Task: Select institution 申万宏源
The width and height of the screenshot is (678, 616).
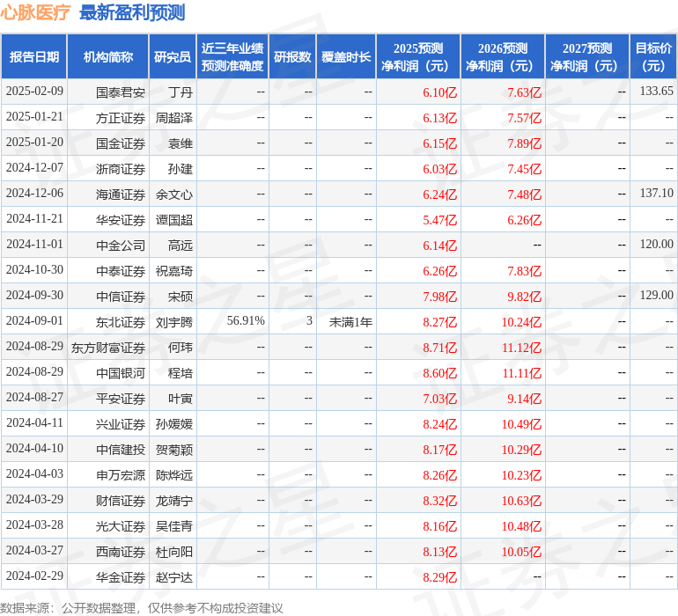Action: tap(121, 475)
